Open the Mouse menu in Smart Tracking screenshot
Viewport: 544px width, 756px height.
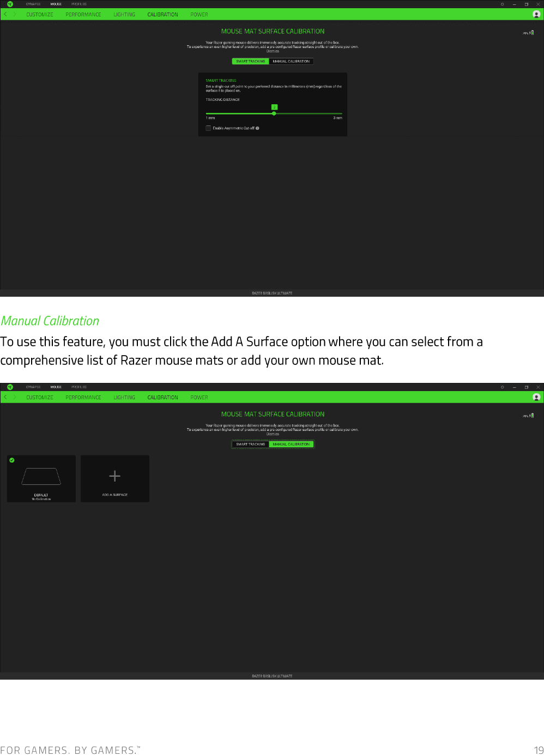click(x=56, y=4)
